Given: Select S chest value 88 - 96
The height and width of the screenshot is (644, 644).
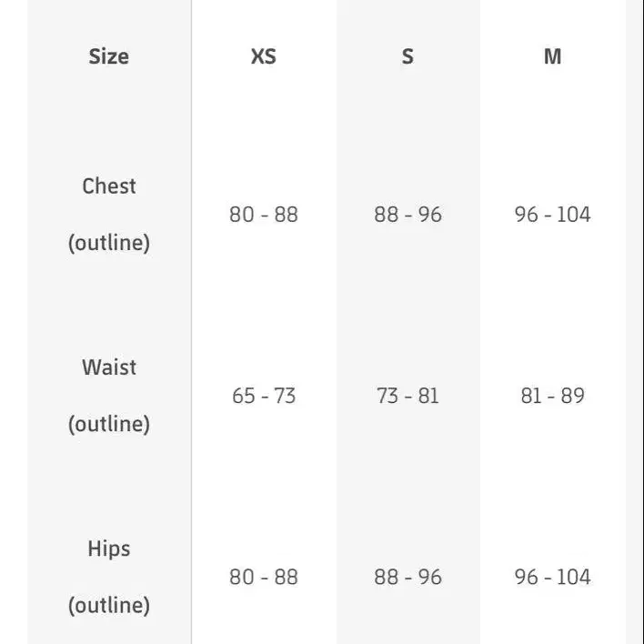Looking at the screenshot, I should click(408, 215).
